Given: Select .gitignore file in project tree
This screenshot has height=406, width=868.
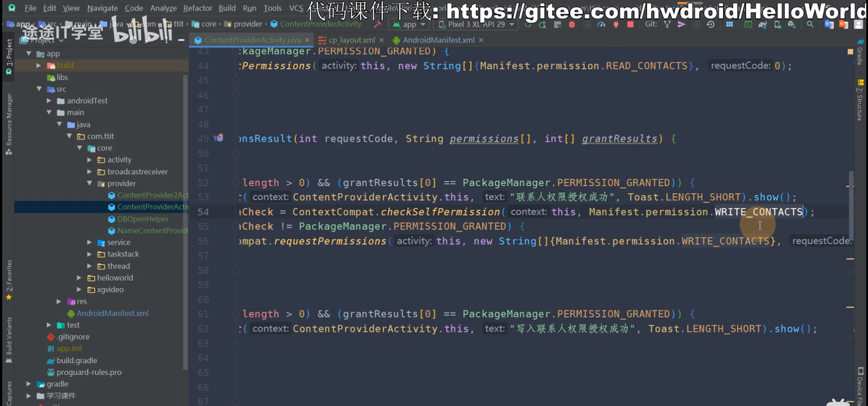Looking at the screenshot, I should 73,337.
